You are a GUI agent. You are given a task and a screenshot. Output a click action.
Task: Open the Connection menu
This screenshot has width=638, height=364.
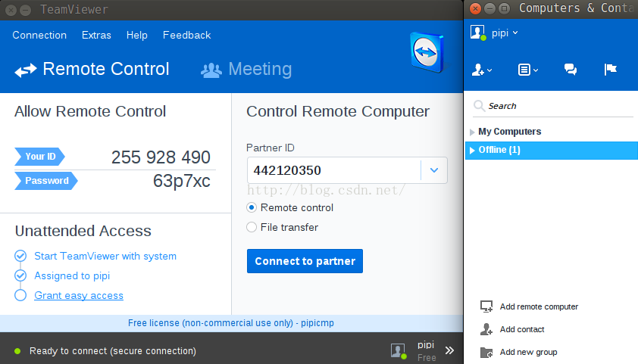coord(39,36)
